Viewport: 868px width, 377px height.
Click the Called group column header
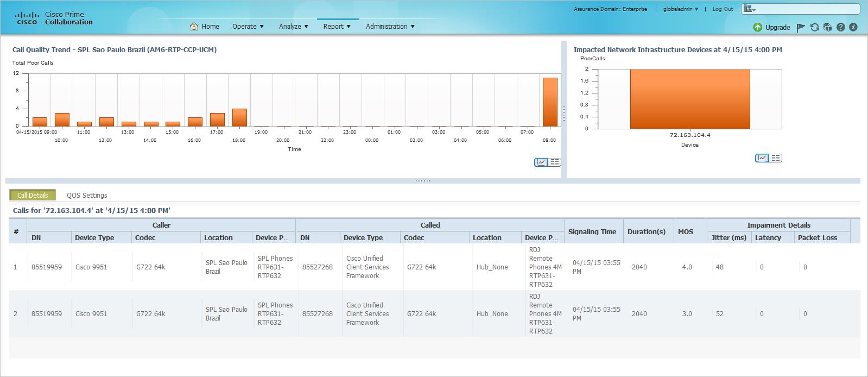[430, 225]
